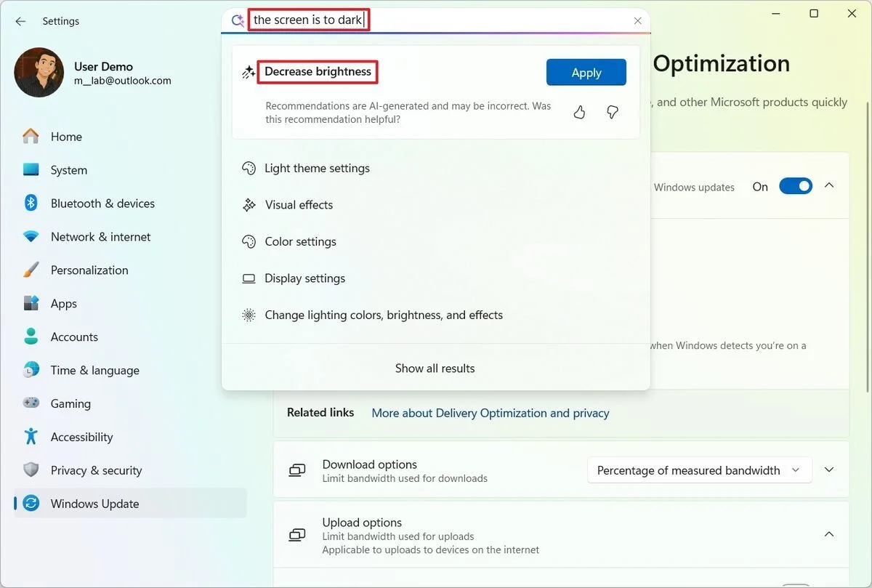Collapse the Windows updates toggle section

tap(829, 186)
